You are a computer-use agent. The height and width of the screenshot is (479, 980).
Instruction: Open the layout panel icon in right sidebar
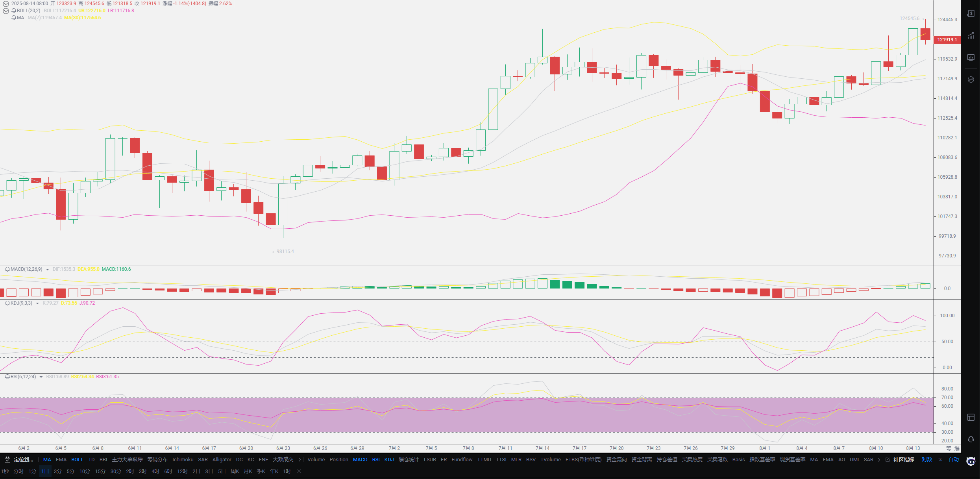(971, 417)
